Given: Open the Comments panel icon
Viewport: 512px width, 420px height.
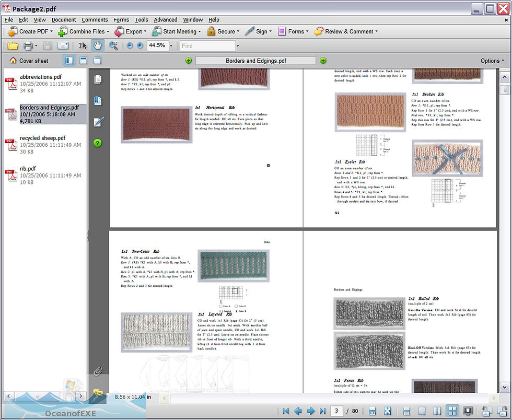Looking at the screenshot, I should click(98, 392).
